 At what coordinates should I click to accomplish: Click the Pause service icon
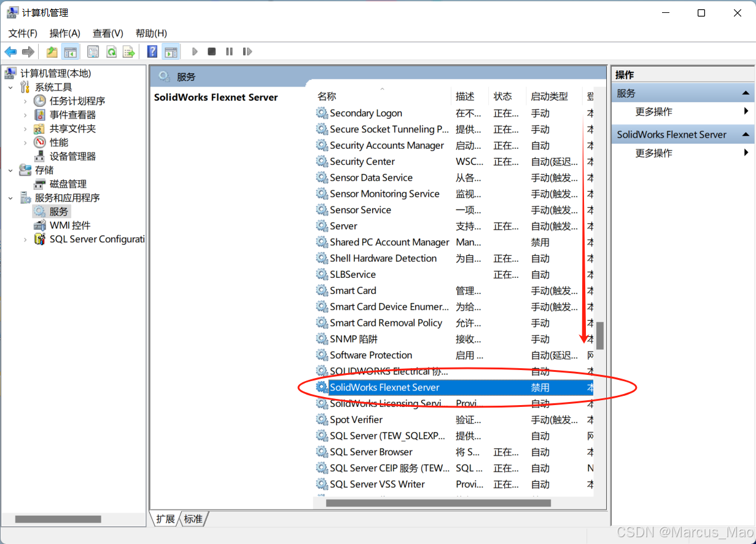[x=229, y=52]
